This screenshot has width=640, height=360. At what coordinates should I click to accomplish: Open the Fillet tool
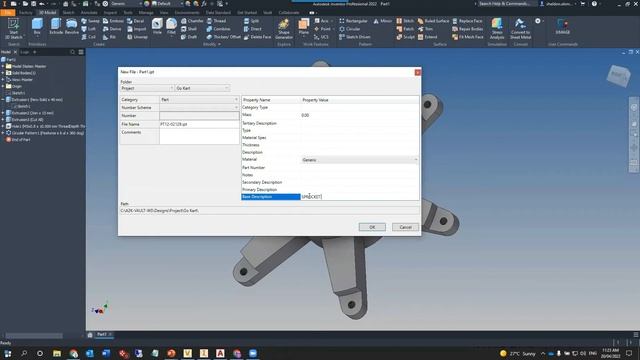171,27
